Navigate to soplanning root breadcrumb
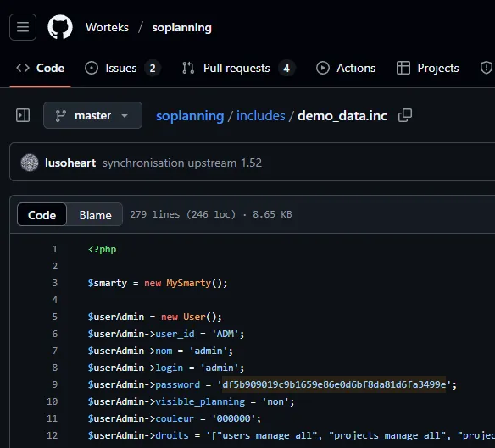This screenshot has height=448, width=495. [190, 116]
